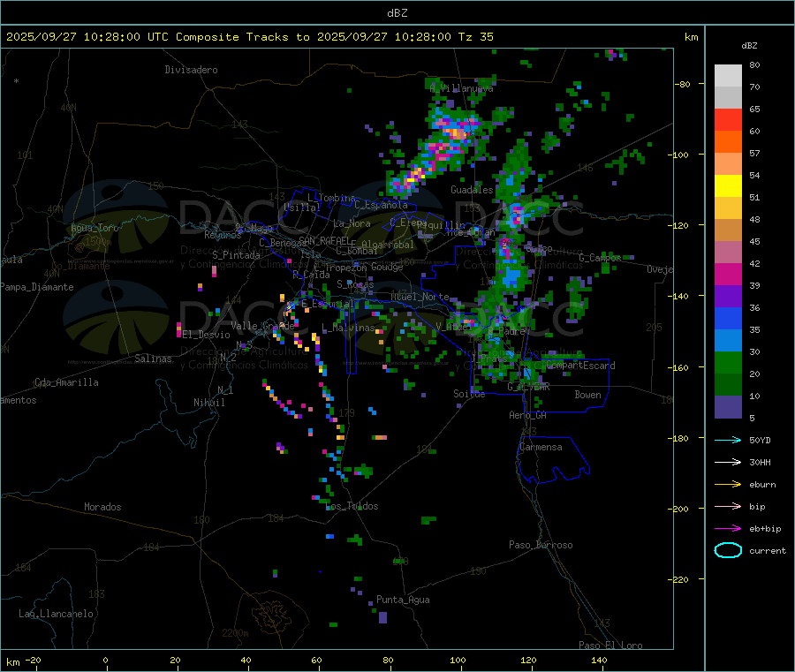
Task: Select the pink bip arrow icon
Action: coord(728,506)
